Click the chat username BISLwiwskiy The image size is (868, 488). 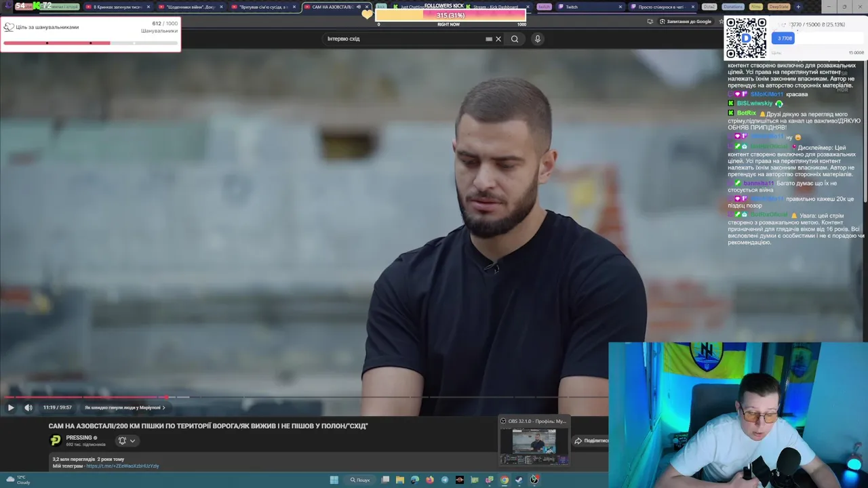(x=755, y=104)
